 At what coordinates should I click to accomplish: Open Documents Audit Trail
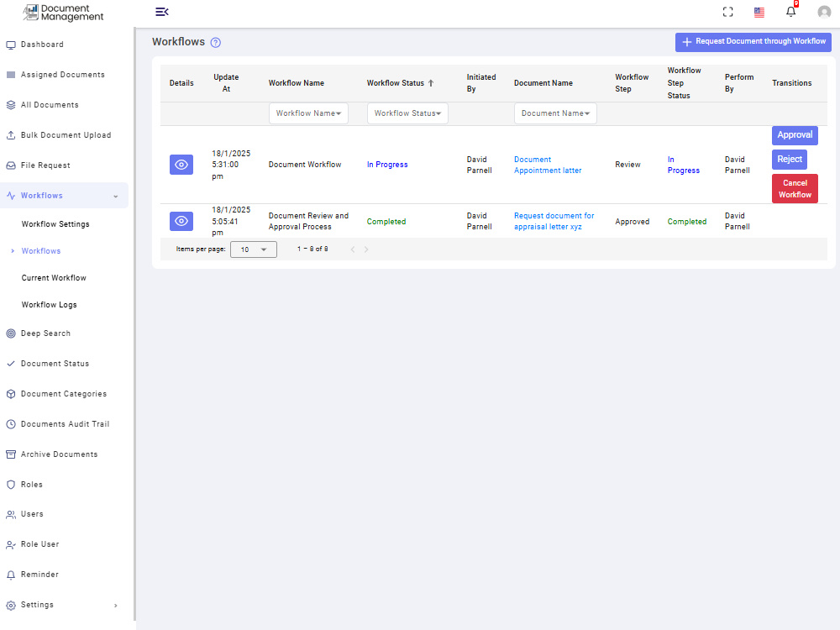[65, 423]
